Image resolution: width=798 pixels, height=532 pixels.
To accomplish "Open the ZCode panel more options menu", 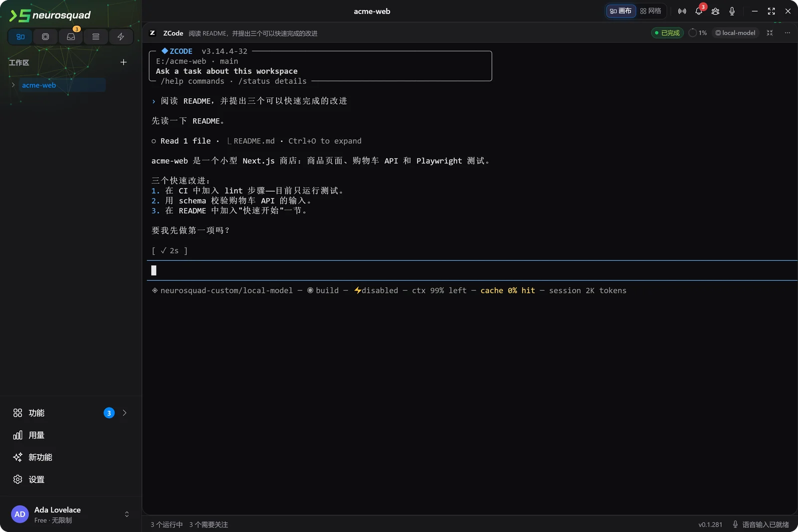I will tap(787, 33).
